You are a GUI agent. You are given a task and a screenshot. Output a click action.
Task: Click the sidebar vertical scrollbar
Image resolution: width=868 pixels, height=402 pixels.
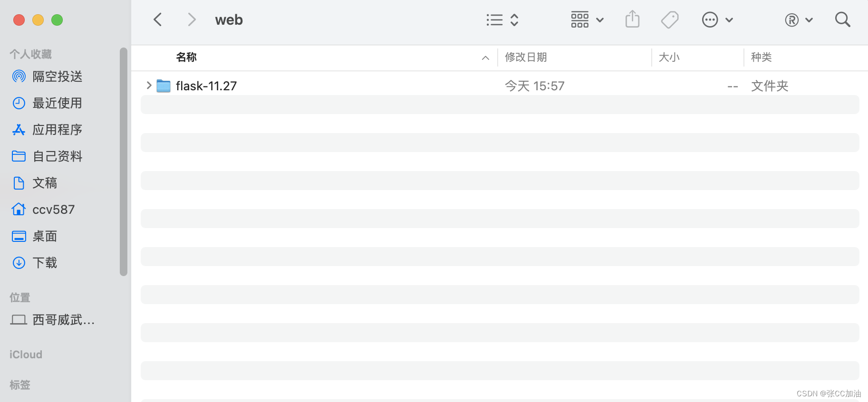point(124,162)
